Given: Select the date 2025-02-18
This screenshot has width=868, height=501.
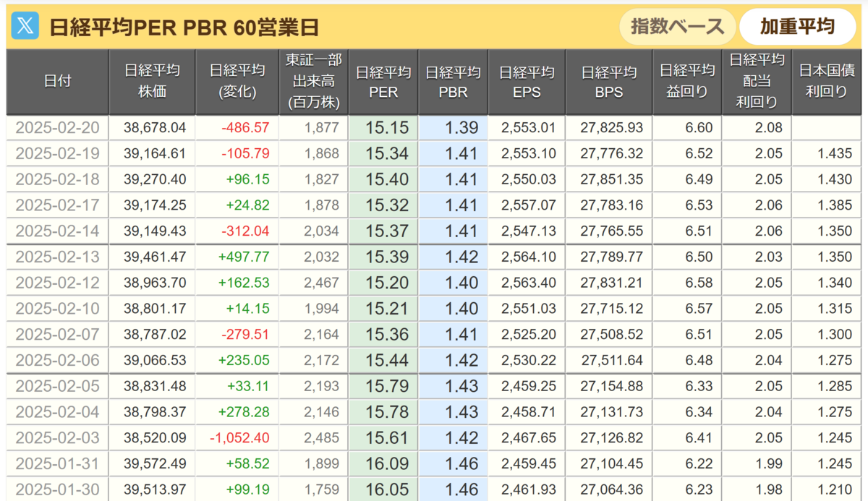Looking at the screenshot, I should 57,179.
